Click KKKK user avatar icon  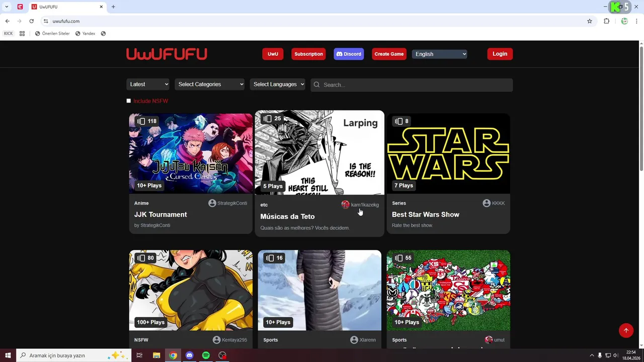point(487,203)
